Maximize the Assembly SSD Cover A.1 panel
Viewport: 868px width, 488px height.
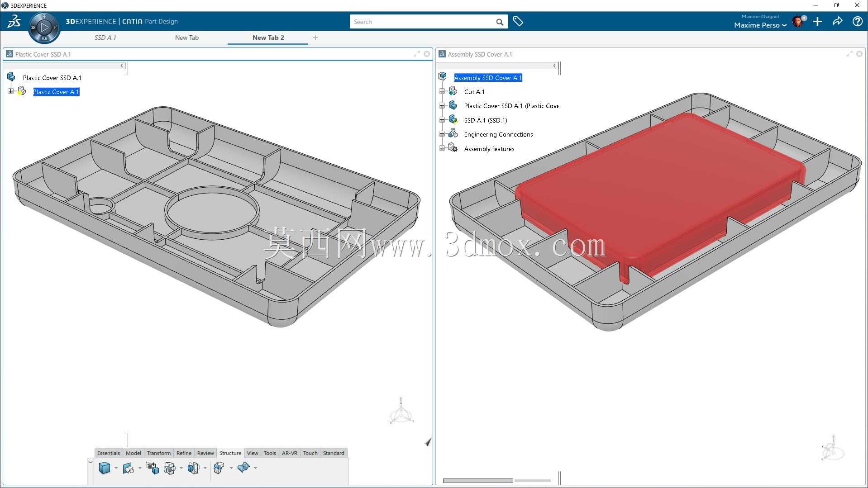click(849, 54)
